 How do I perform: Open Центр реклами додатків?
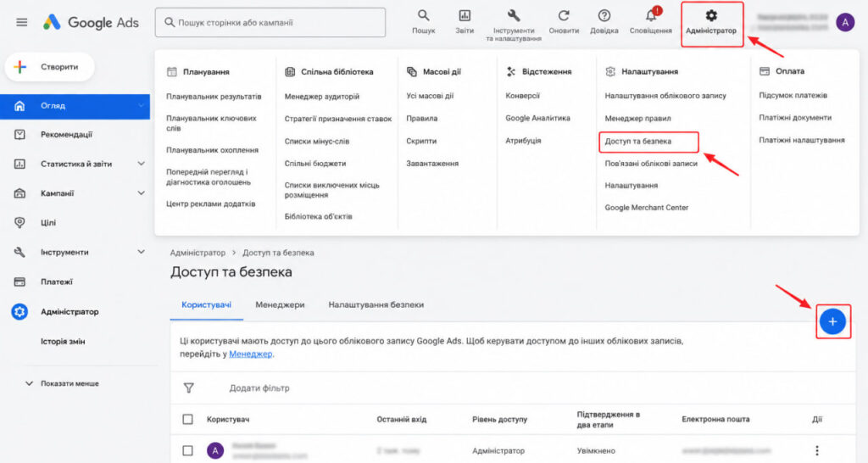[x=211, y=204]
